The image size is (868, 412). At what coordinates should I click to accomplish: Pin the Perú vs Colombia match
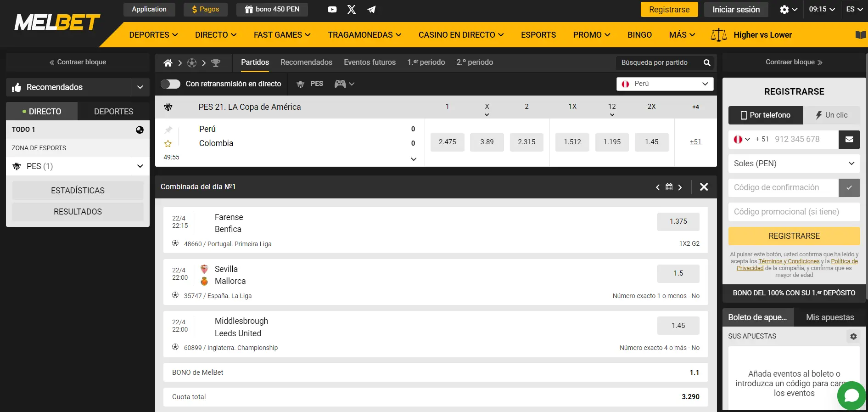[x=168, y=130]
